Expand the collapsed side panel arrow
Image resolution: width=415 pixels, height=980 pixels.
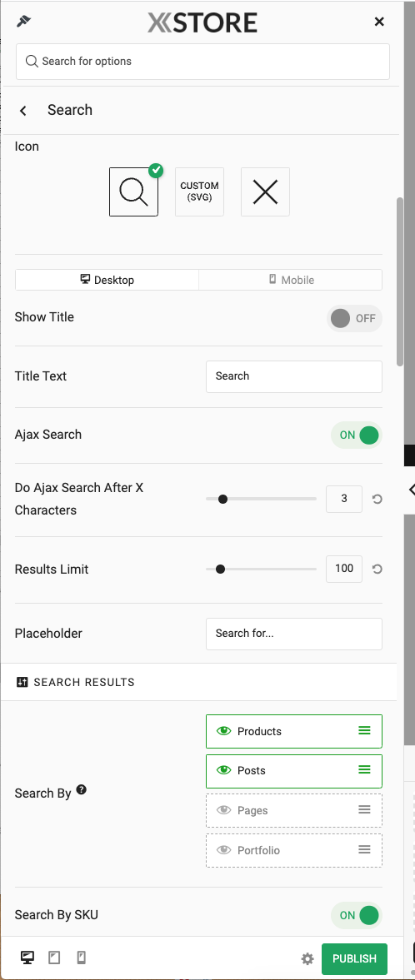tap(411, 490)
